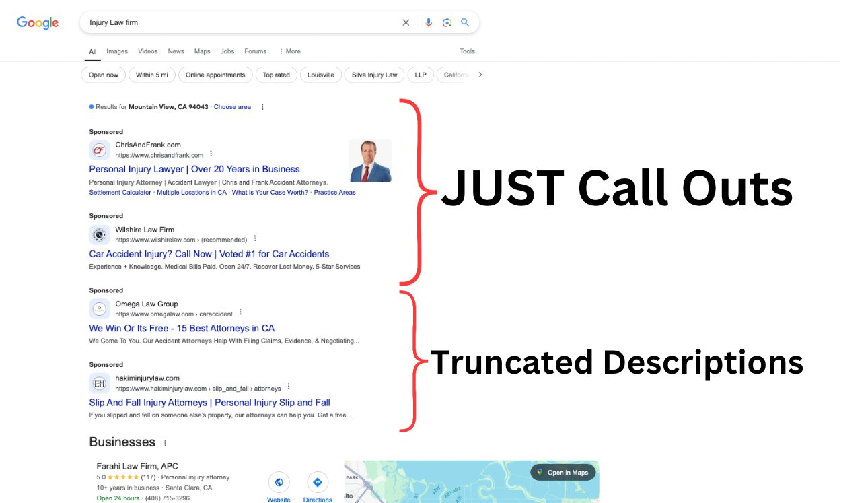Click the search magnifier icon
The height and width of the screenshot is (503, 868).
pos(465,22)
